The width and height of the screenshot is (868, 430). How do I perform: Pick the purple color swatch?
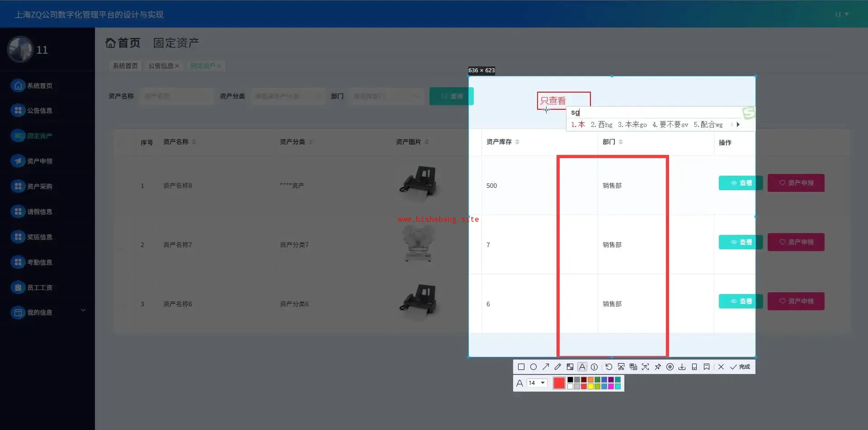coord(611,380)
